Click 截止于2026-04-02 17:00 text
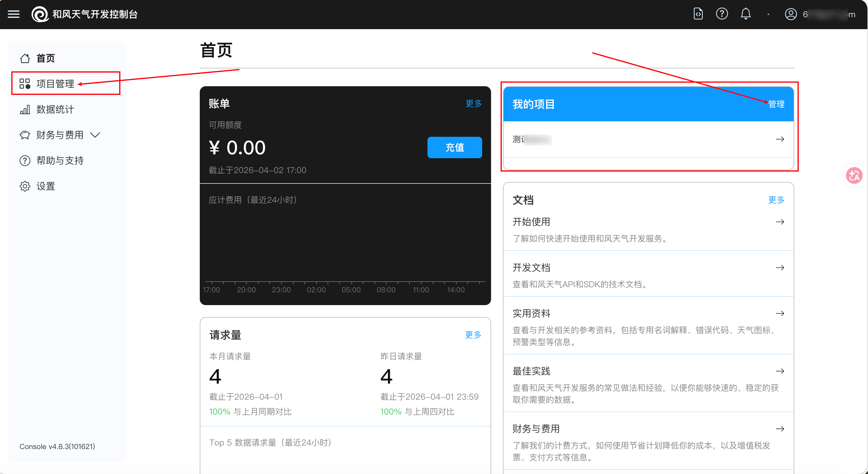Viewport: 868px width, 474px height. pos(257,170)
